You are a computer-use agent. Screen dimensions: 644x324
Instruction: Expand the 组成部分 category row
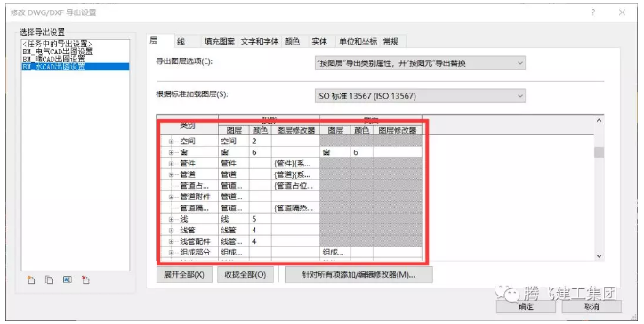click(172, 253)
